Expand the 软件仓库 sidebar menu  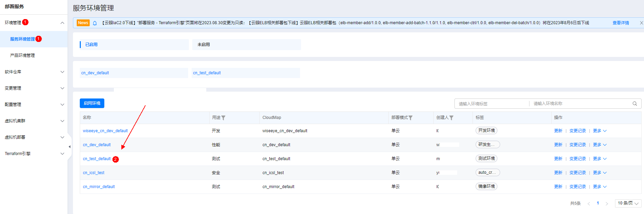[33, 72]
